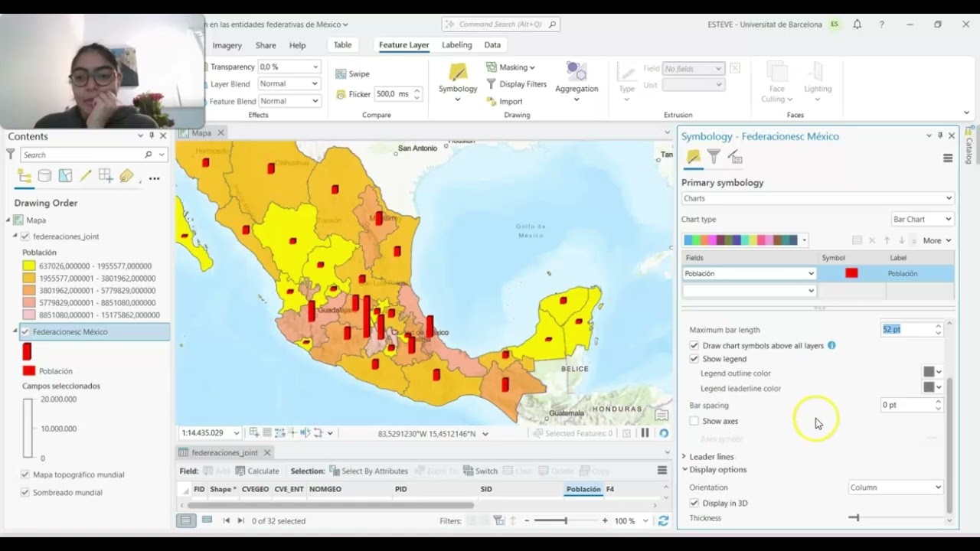
Task: Select the List By Snapping icon
Action: pyautogui.click(x=106, y=177)
